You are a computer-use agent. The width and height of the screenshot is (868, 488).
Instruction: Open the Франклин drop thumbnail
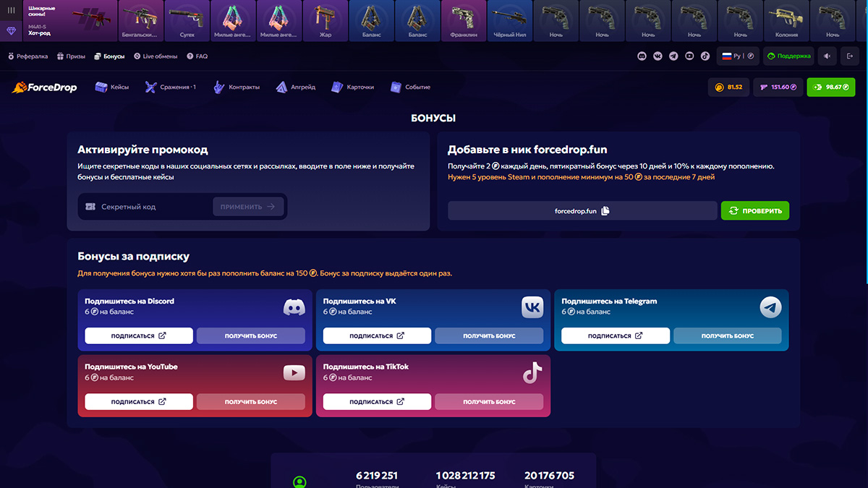(x=464, y=20)
